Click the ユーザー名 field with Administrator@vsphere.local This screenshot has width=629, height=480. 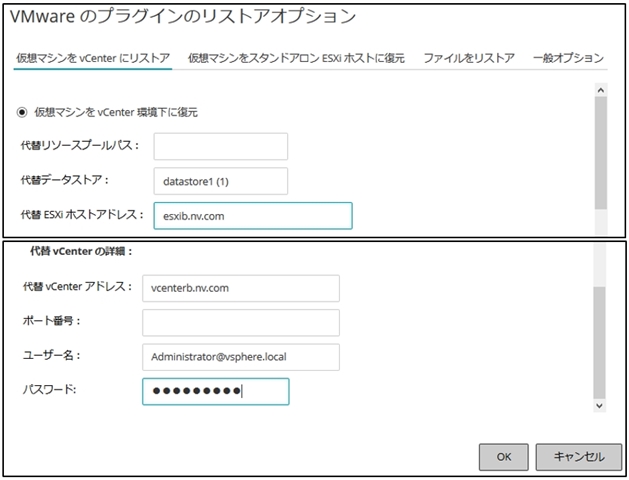(x=241, y=357)
